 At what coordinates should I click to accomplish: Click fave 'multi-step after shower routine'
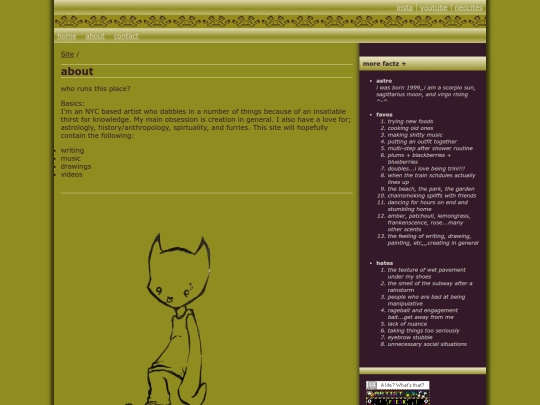tap(430, 148)
